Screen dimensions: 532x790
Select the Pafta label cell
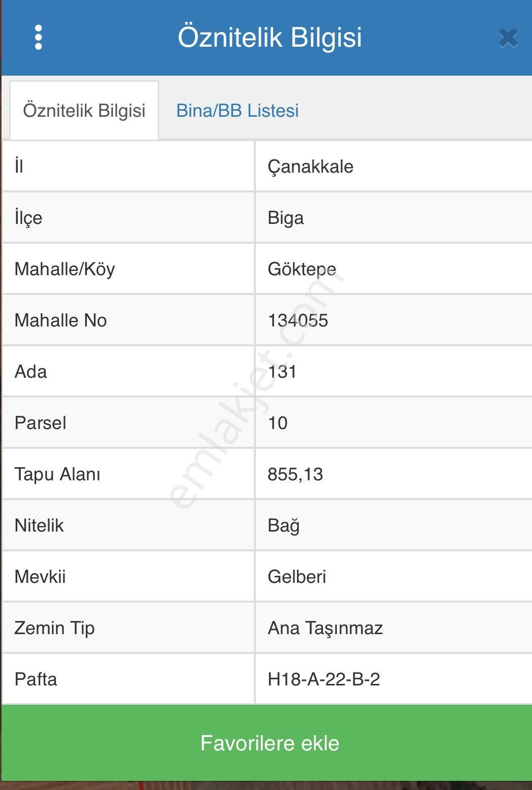pos(36,679)
